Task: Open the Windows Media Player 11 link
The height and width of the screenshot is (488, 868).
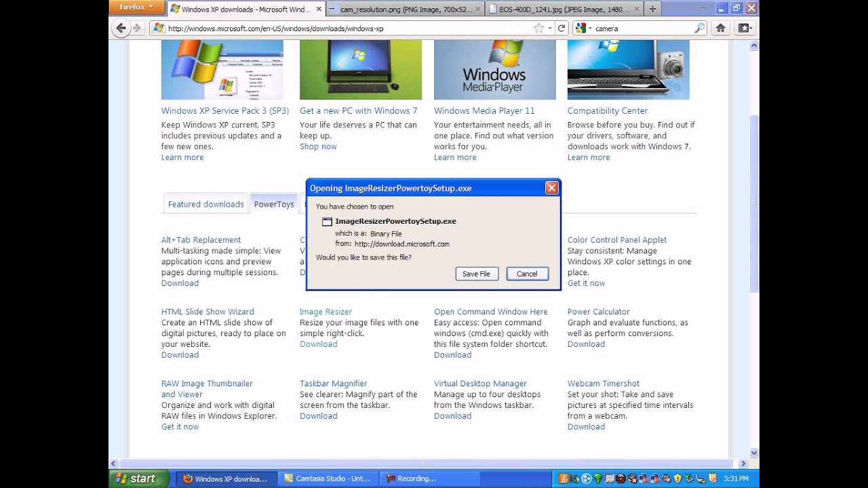Action: coord(484,110)
